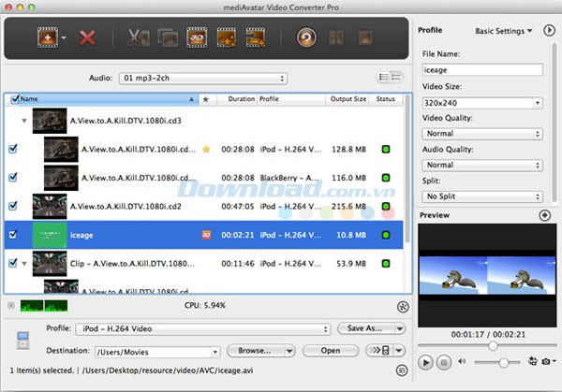Take a snapshot with the camera icon
The image size is (562, 392).
(x=546, y=361)
